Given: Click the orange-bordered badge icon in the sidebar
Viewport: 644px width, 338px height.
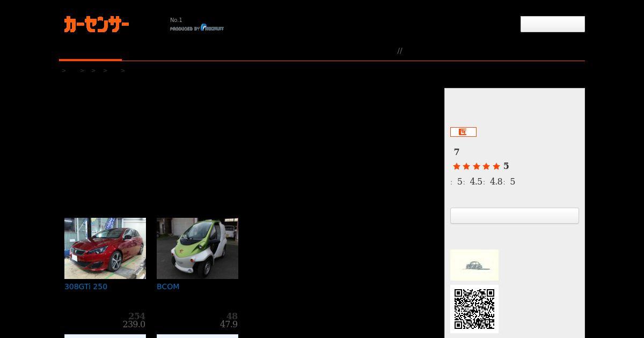Looking at the screenshot, I should [463, 132].
